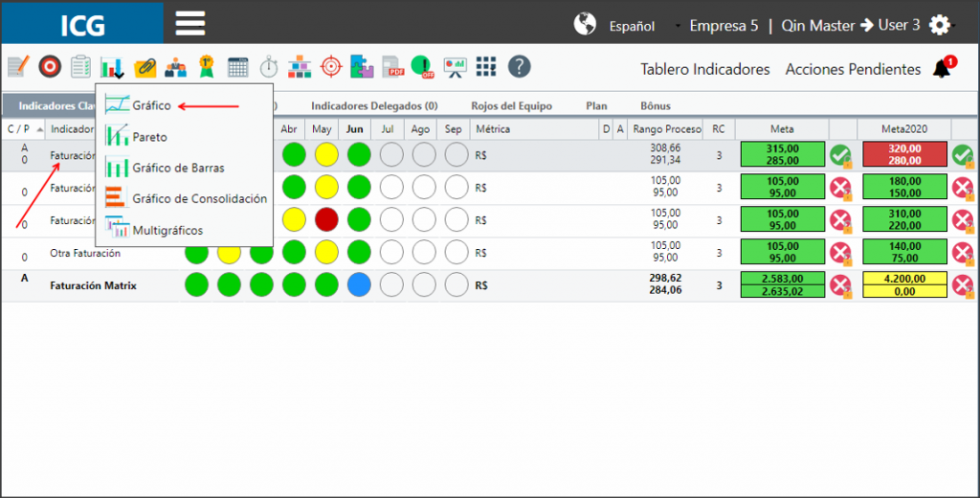Open the dark grid apps icon

tap(485, 66)
